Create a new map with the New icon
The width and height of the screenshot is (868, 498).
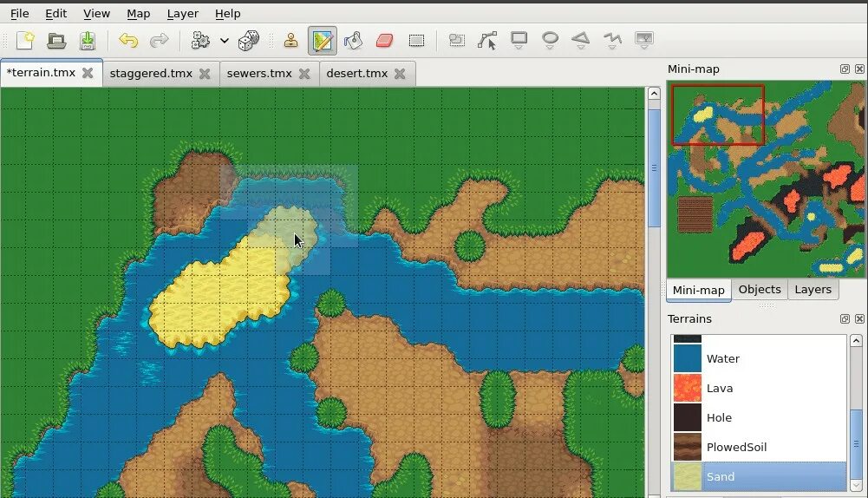click(x=25, y=41)
